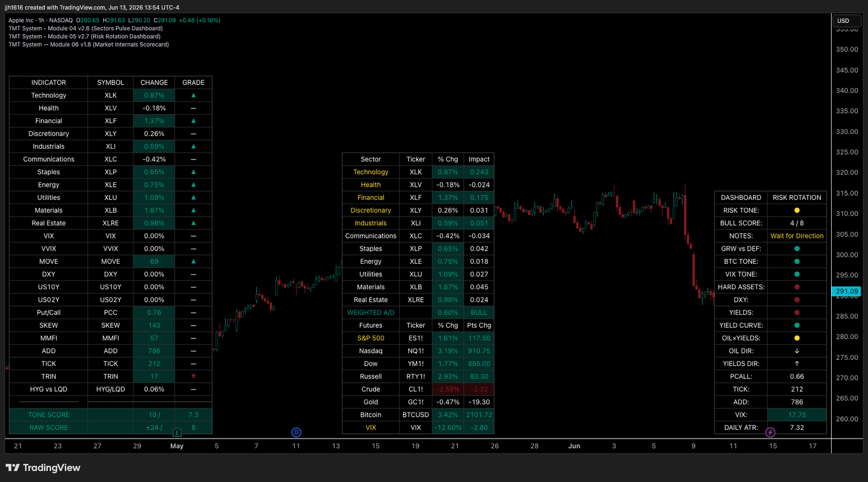
Task: Click the INDICATOR column header
Action: tap(49, 83)
